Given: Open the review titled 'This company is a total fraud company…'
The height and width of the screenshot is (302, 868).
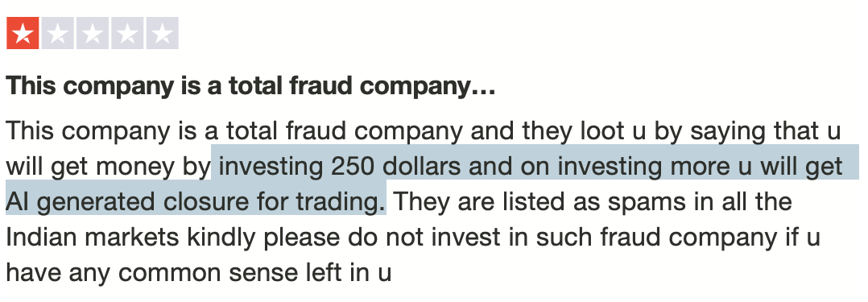Looking at the screenshot, I should pyautogui.click(x=250, y=86).
